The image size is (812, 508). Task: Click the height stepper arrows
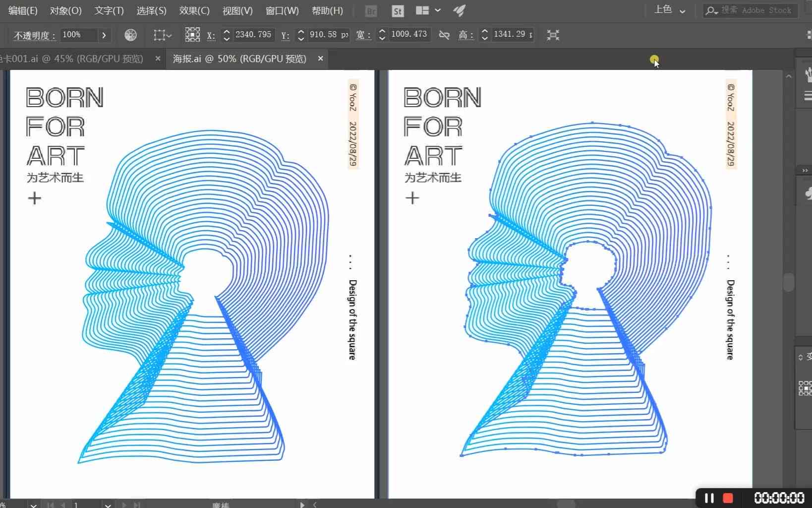click(x=485, y=35)
